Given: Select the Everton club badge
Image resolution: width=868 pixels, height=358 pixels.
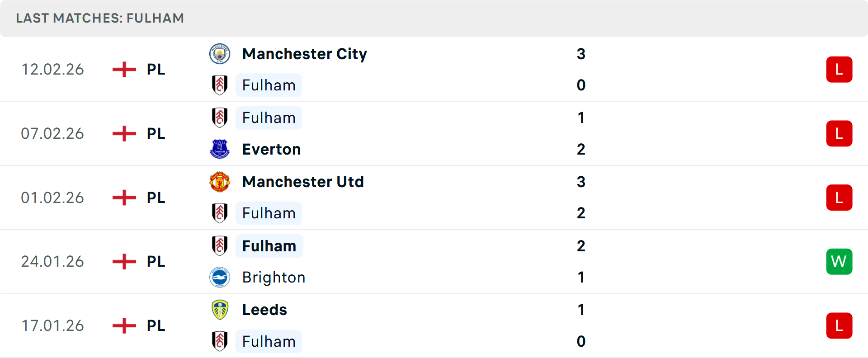Looking at the screenshot, I should pyautogui.click(x=220, y=149).
